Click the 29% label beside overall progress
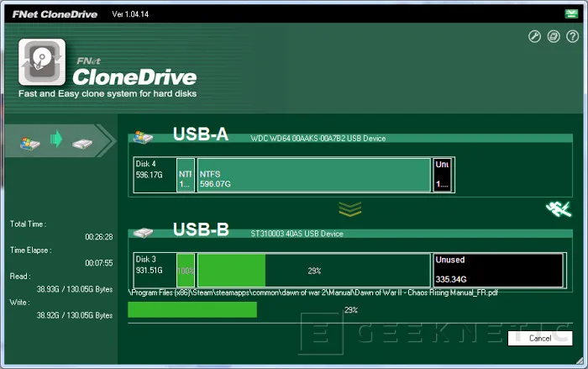Image resolution: width=588 pixels, height=369 pixels. [351, 310]
